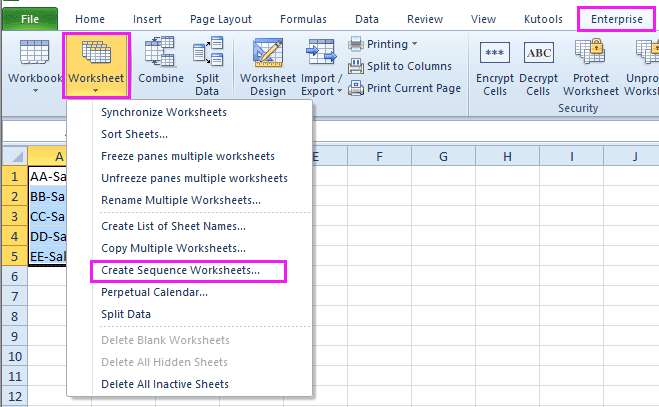Open Import / Export tool icon
Screen dimensions: 659x407
point(321,52)
